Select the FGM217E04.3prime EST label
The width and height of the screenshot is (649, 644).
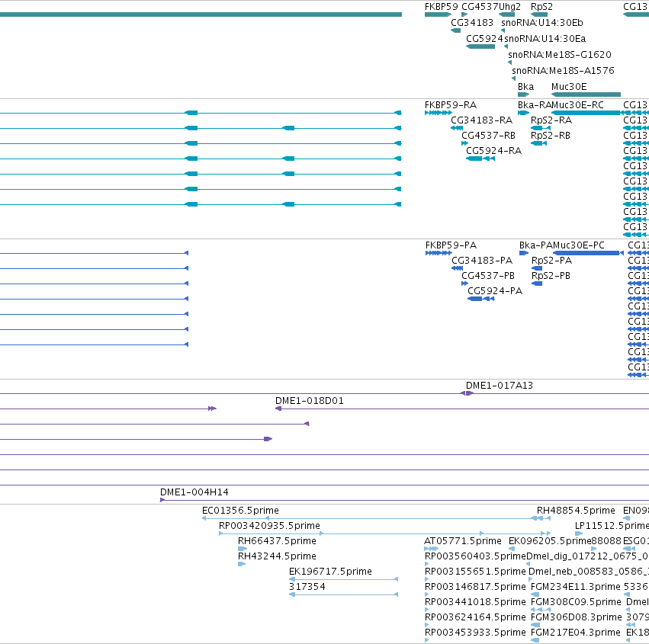point(575,633)
